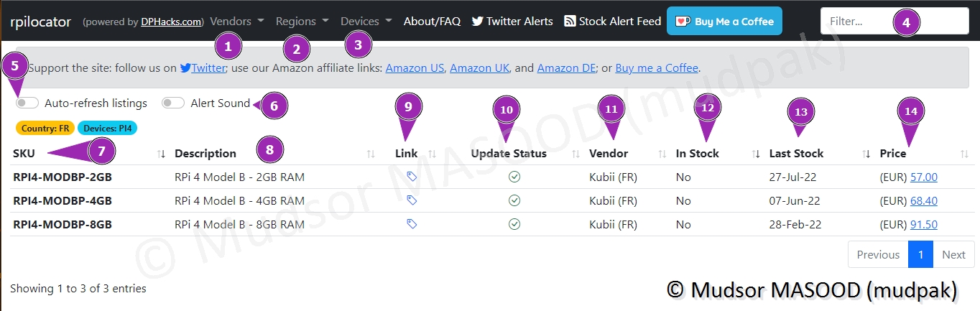Open the Amazon UK affiliate link
The height and width of the screenshot is (311, 980).
pyautogui.click(x=480, y=68)
